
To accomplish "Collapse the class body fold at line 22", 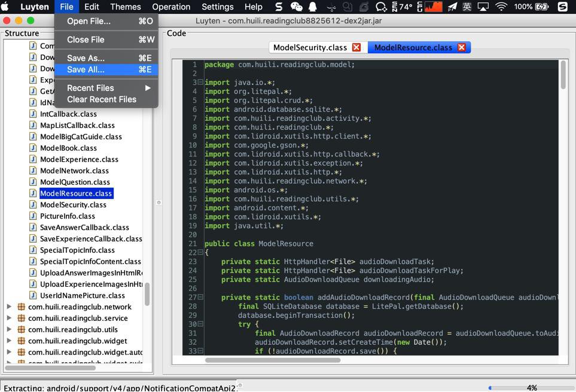I will tap(200, 253).
